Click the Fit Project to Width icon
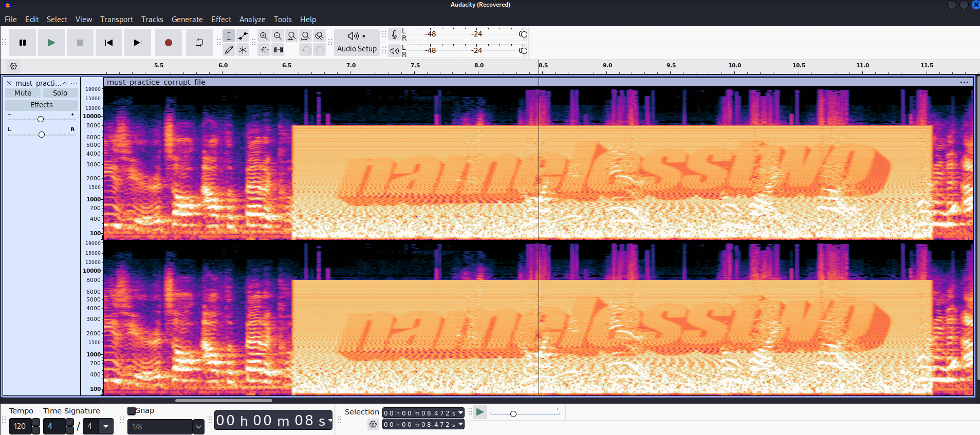The height and width of the screenshot is (435, 980). click(306, 35)
